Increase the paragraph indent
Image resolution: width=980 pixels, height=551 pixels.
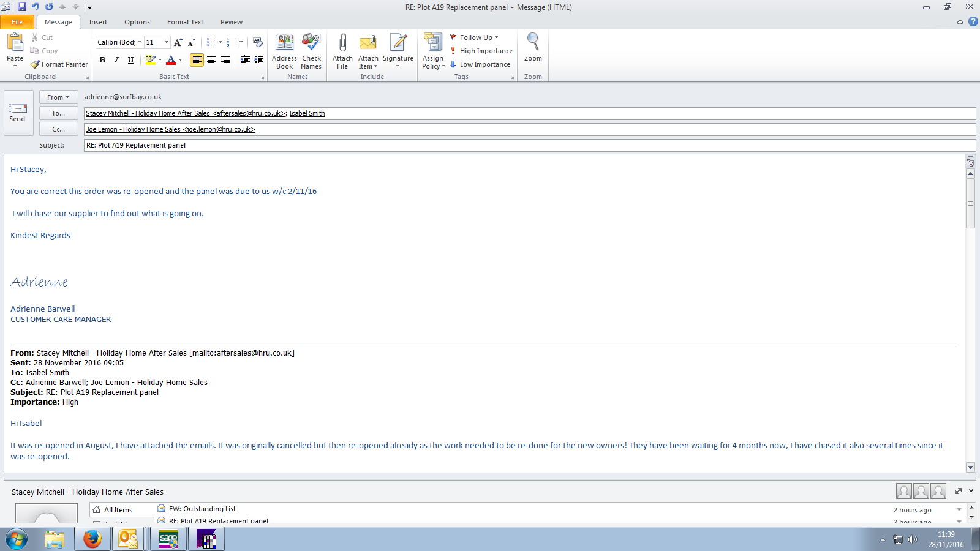259,59
